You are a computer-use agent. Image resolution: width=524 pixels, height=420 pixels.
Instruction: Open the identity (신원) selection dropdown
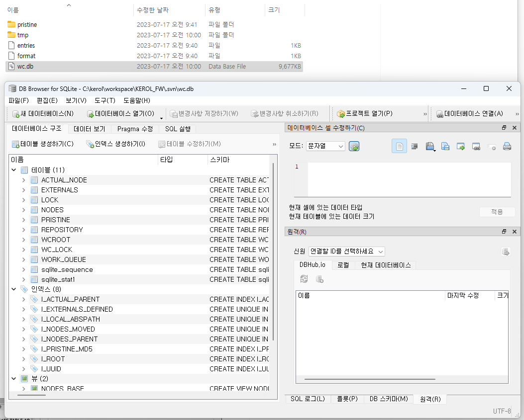coord(346,252)
